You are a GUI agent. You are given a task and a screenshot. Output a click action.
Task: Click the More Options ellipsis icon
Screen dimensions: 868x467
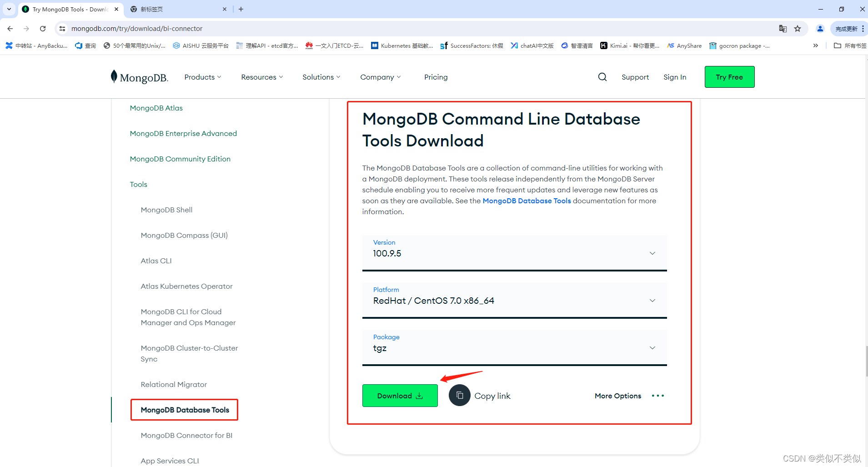[x=658, y=395]
